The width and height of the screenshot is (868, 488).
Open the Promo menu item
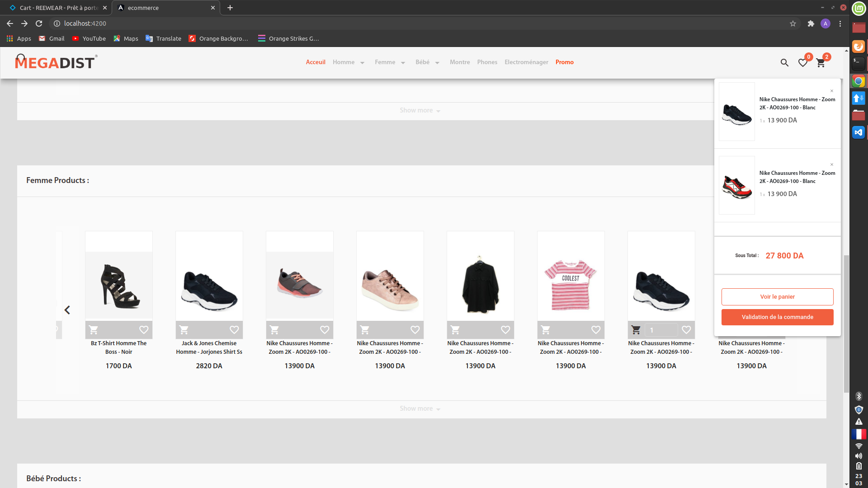tap(564, 62)
